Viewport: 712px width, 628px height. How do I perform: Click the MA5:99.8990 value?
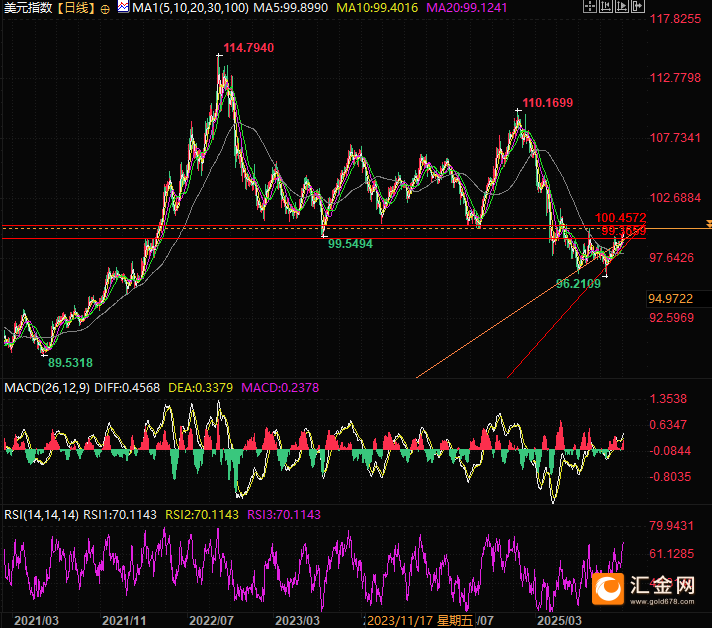[x=291, y=8]
